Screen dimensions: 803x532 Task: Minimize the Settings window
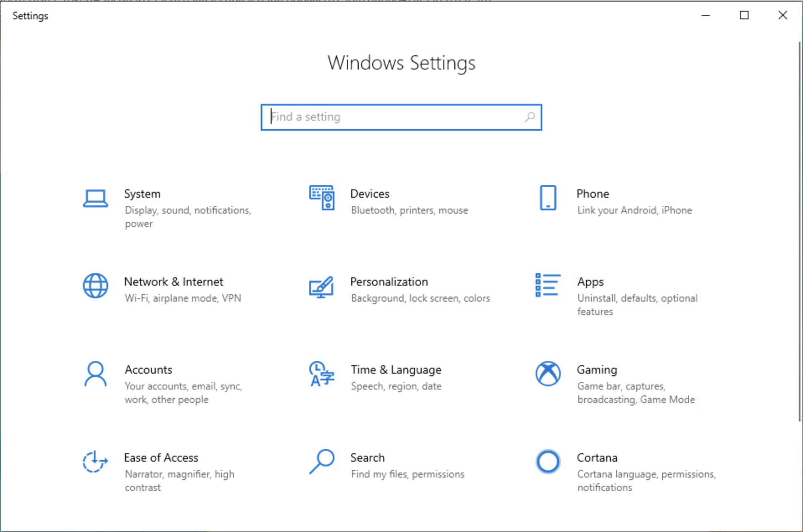pos(706,15)
